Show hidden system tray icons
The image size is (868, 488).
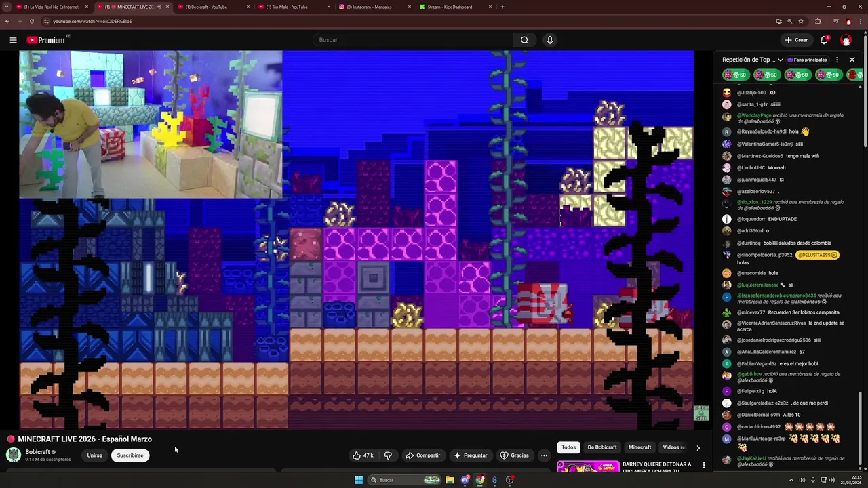point(791,480)
